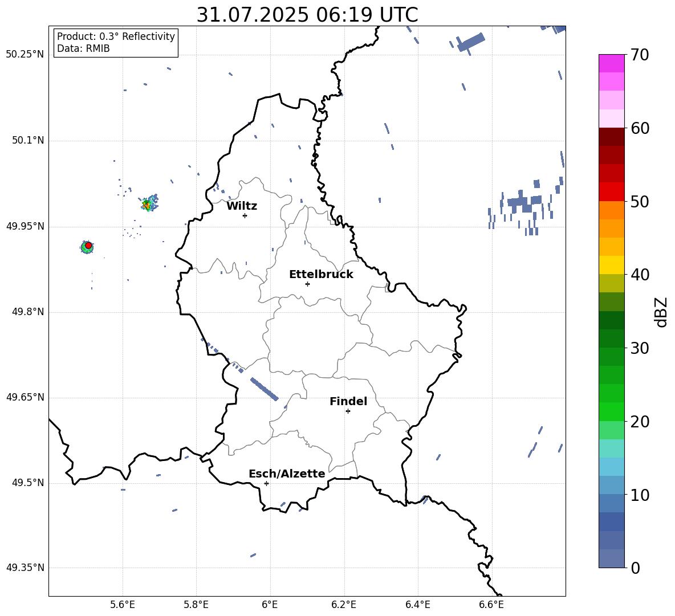The image size is (675, 616).
Task: Click the 49.65°N latitude tick label
Action: pyautogui.click(x=25, y=397)
